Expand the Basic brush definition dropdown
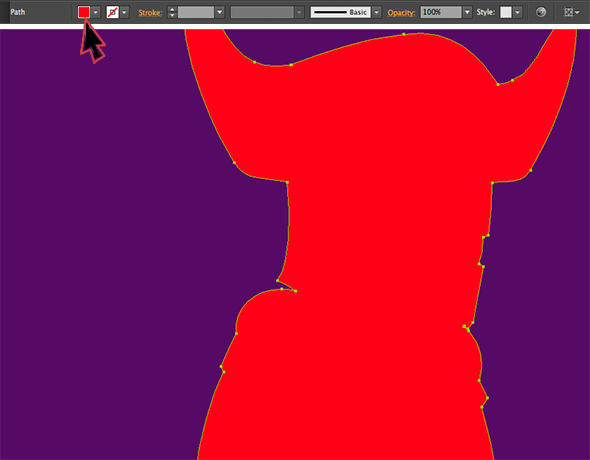This screenshot has height=460, width=590. click(x=376, y=12)
